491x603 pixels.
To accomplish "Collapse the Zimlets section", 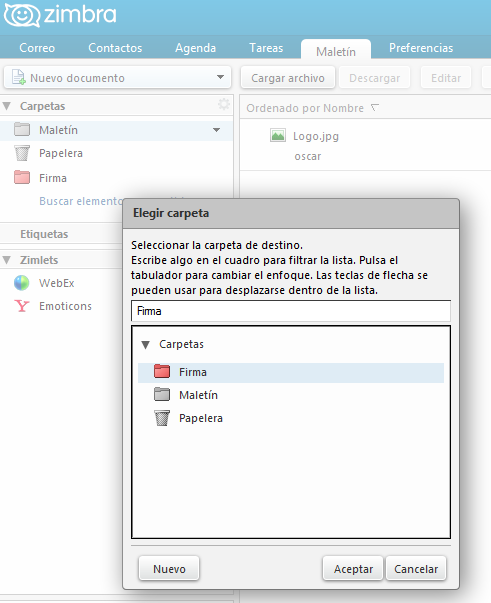I will tap(7, 260).
